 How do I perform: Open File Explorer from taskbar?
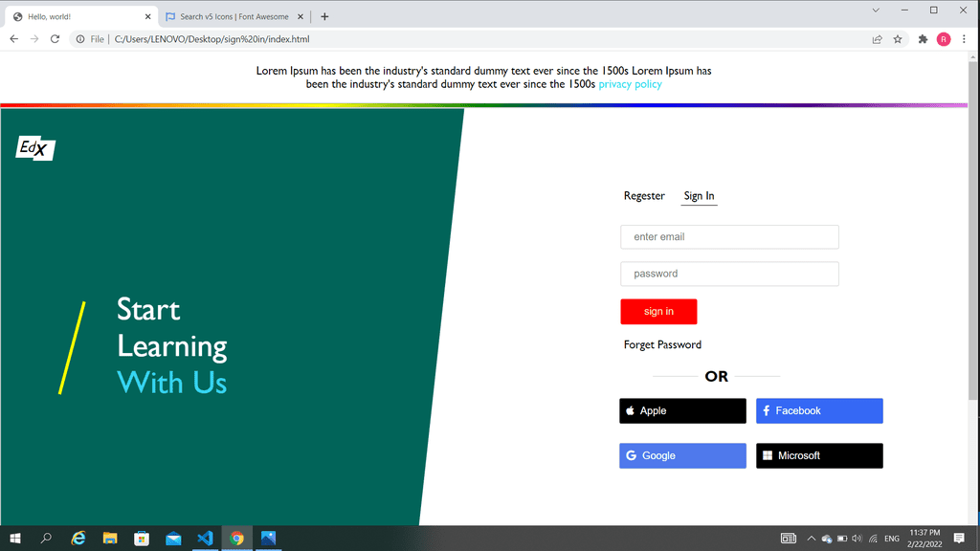click(110, 538)
